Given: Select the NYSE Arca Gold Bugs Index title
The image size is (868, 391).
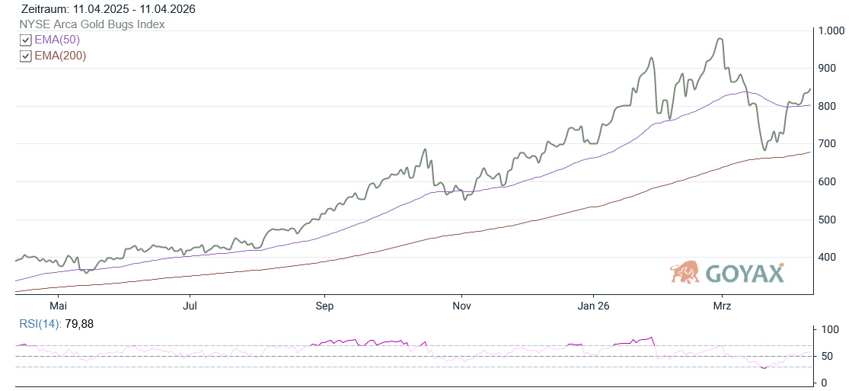Looking at the screenshot, I should [92, 24].
